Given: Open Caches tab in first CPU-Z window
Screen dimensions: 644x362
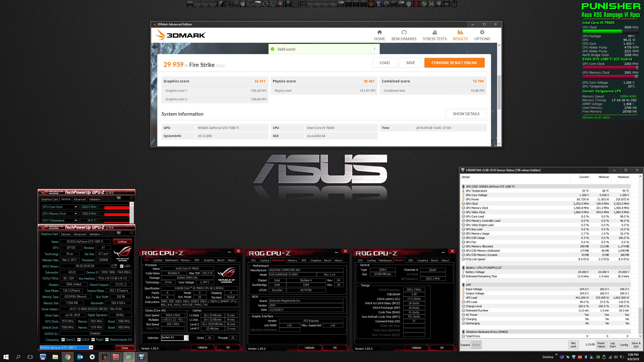Looking at the screenshot, I should [158, 260].
